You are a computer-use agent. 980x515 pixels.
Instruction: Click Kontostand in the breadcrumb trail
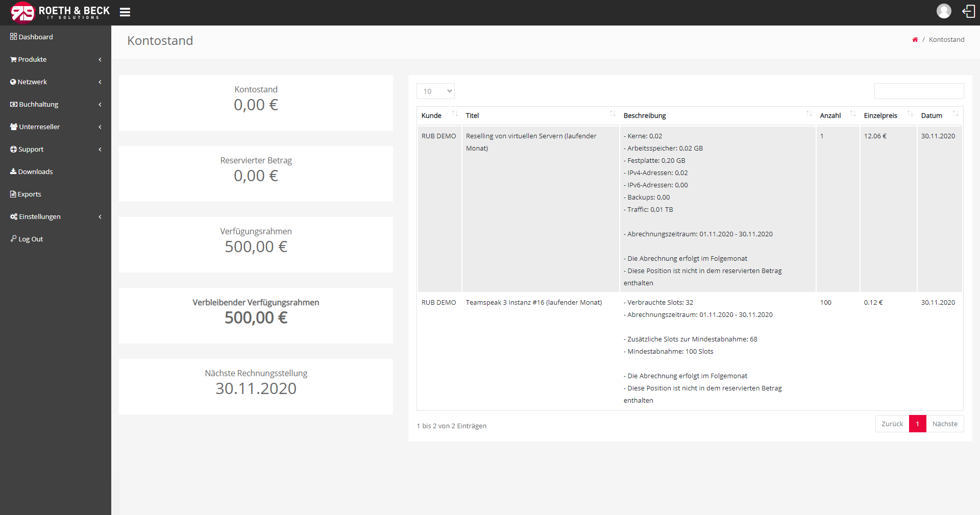[x=947, y=39]
